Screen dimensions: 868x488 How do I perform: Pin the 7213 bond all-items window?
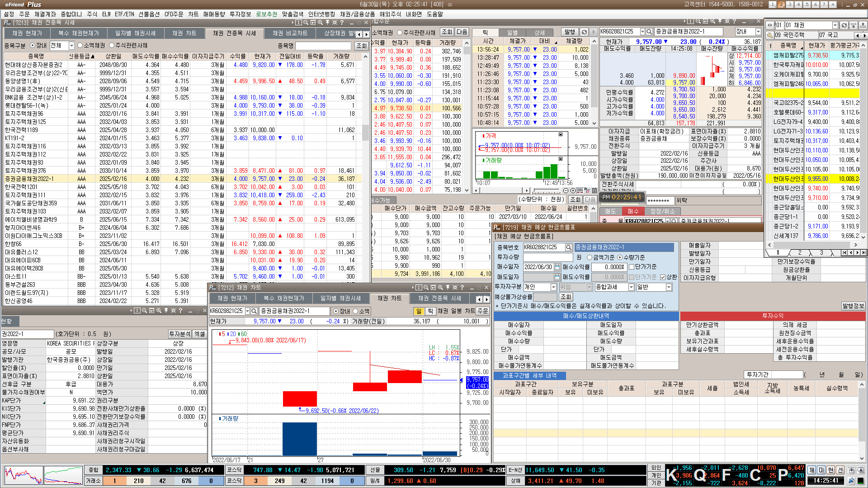[327, 22]
